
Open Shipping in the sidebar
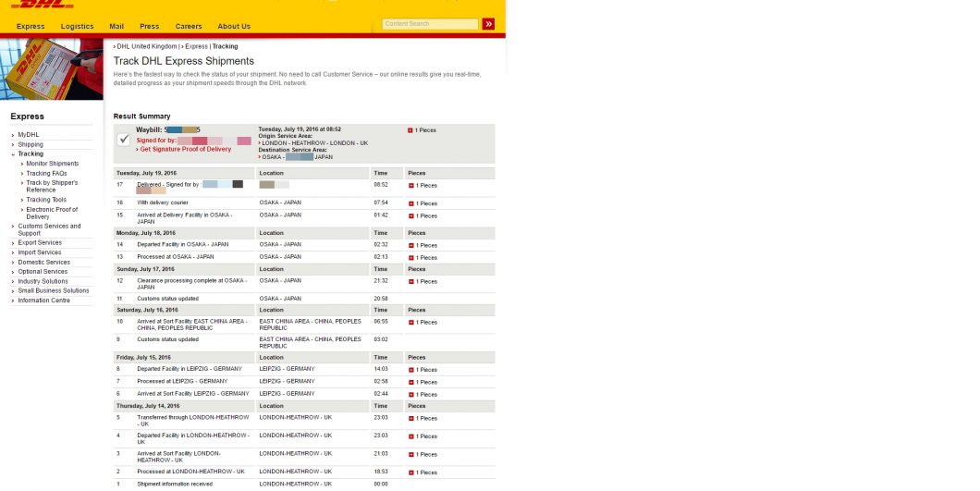31,144
